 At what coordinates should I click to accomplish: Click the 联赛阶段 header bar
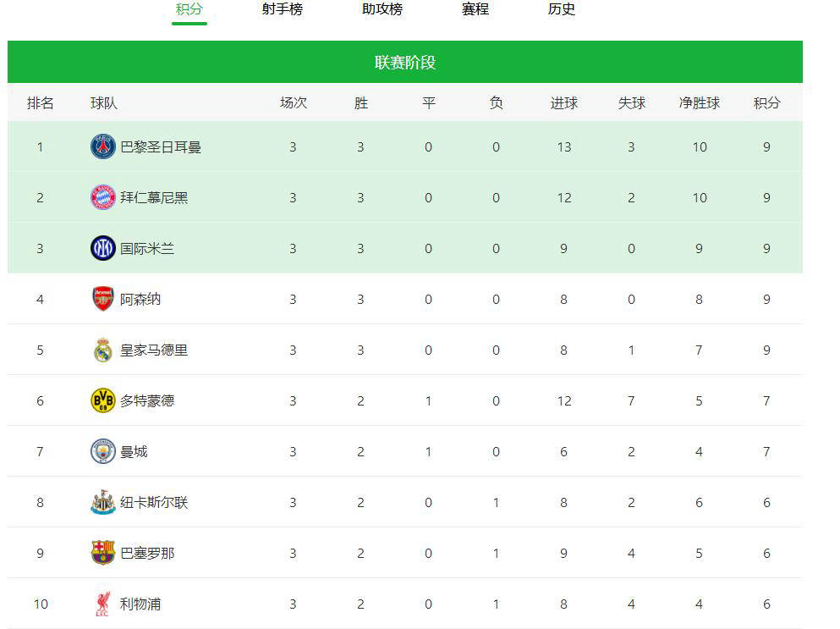coord(404,63)
